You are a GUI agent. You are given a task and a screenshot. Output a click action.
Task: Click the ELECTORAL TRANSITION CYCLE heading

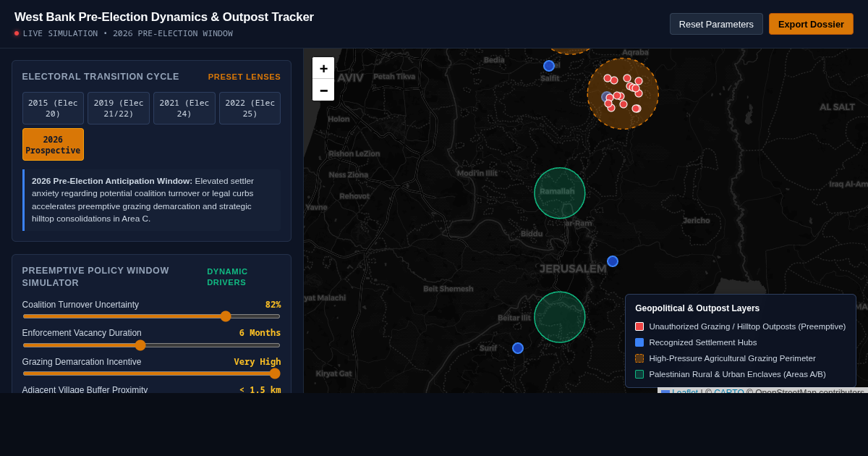101,77
